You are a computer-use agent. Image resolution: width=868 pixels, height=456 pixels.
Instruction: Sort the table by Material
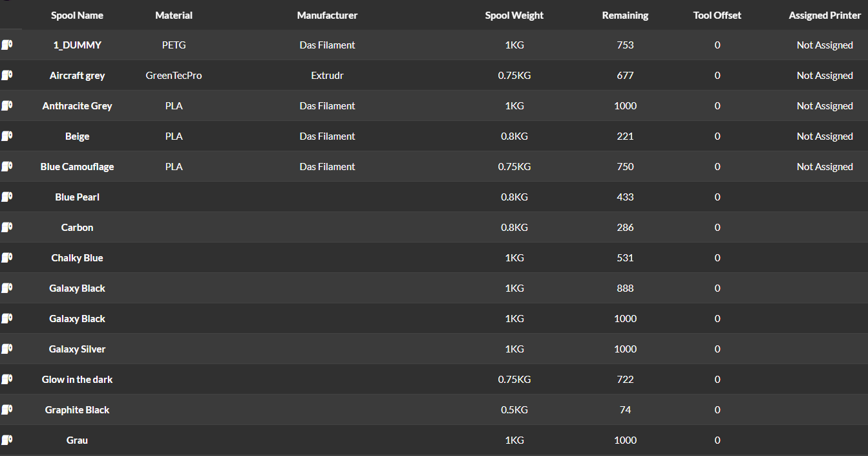174,15
